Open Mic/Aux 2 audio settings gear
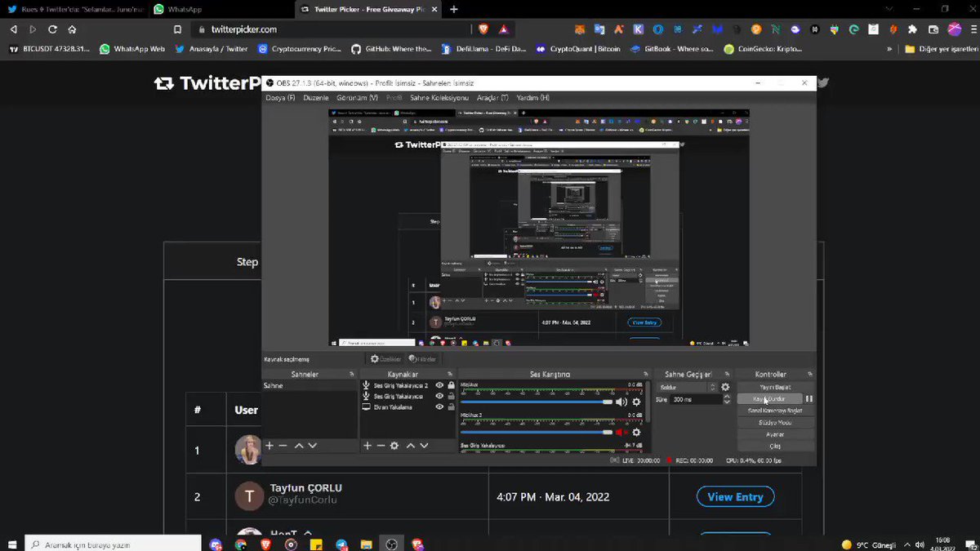The image size is (980, 551). [x=636, y=432]
